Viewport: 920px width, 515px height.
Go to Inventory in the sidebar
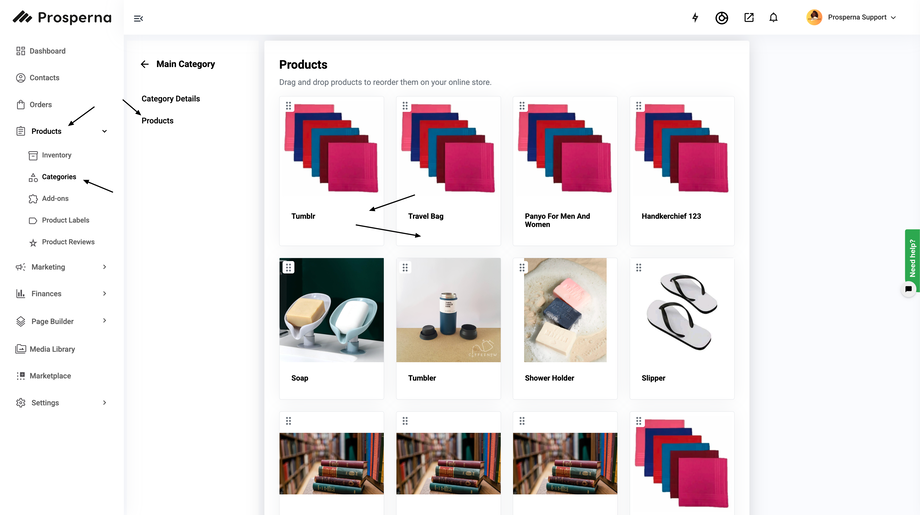(57, 155)
